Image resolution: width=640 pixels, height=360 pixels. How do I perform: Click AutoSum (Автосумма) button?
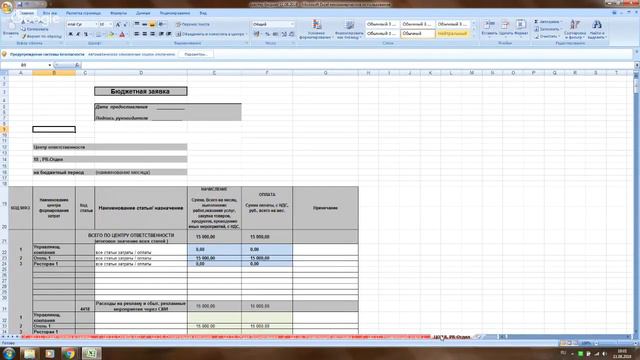tap(548, 22)
